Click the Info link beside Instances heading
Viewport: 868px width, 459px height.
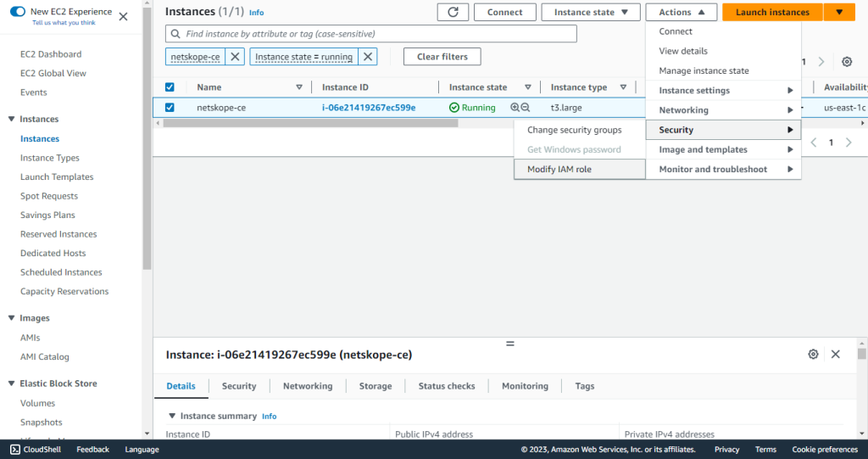click(256, 13)
